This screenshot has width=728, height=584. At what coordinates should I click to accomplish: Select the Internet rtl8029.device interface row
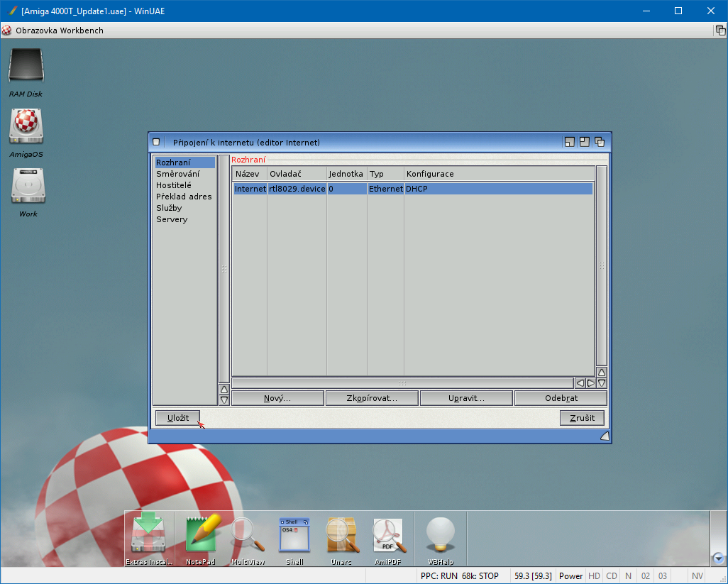point(412,189)
